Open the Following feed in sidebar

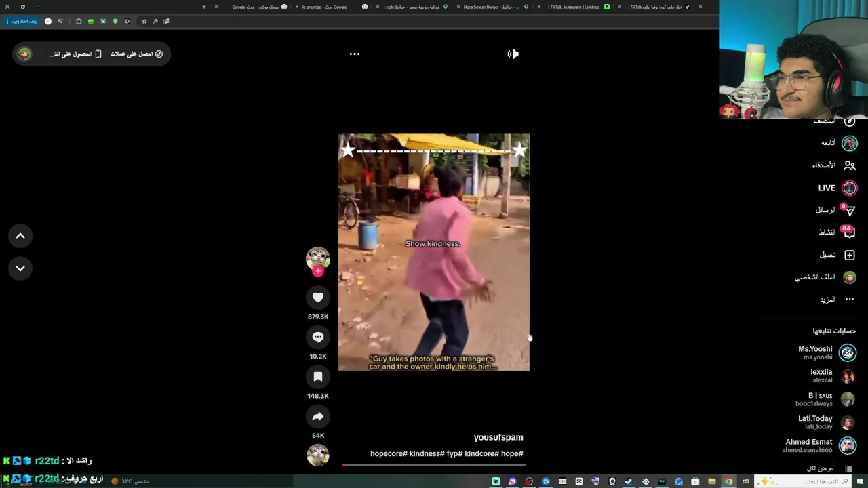tap(837, 143)
